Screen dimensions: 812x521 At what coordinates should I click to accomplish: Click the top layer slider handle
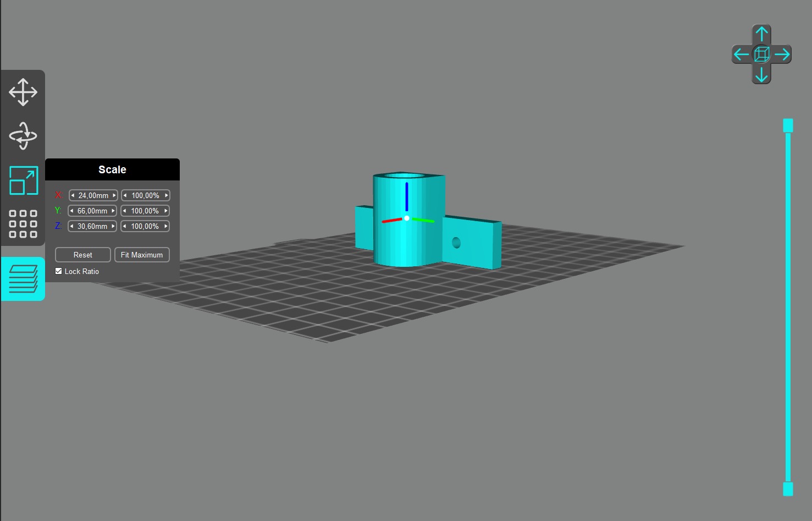(788, 125)
